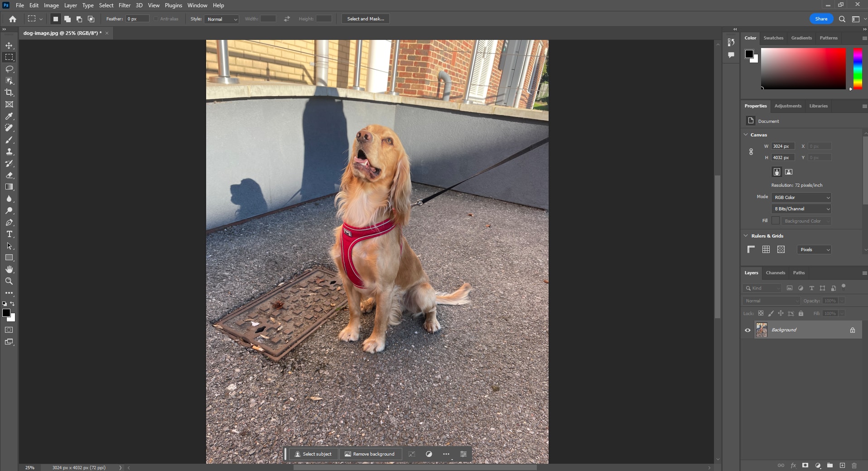The width and height of the screenshot is (868, 471).
Task: Open more options in contextual taskbar
Action: [446, 454]
